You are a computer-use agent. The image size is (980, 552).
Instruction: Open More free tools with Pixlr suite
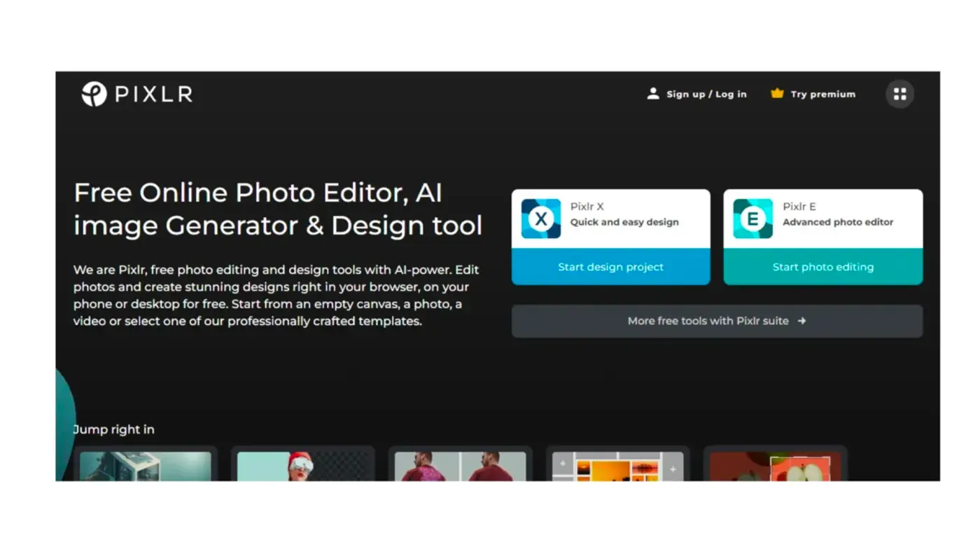708,321
